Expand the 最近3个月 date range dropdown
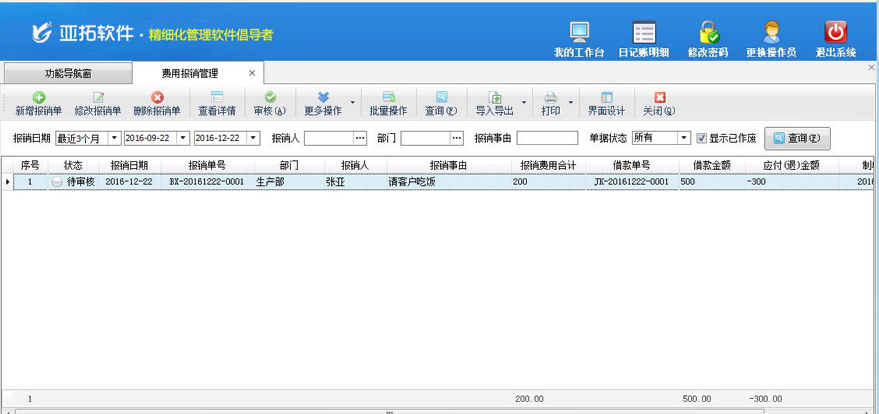This screenshot has height=414, width=879. click(114, 138)
